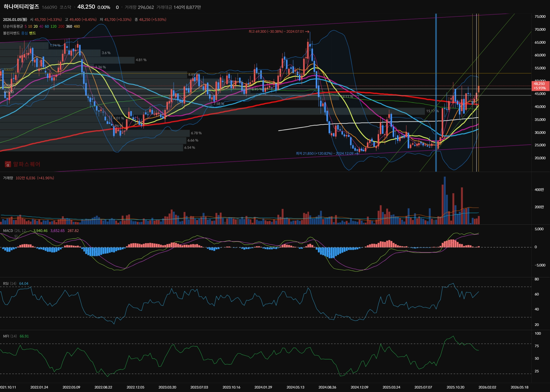The height and width of the screenshot is (392, 550).
Task: Click the 하나머티리얼즈 stock name title
Action: pyautogui.click(x=21, y=7)
